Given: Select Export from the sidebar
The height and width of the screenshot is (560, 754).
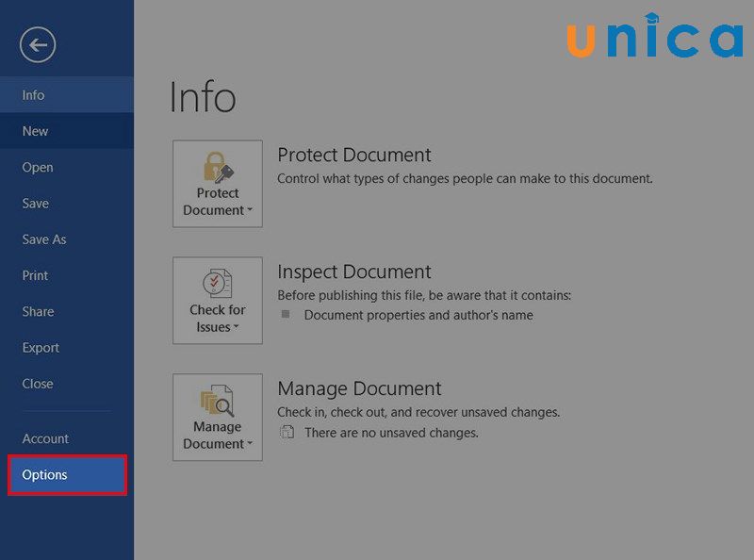Looking at the screenshot, I should [x=41, y=348].
